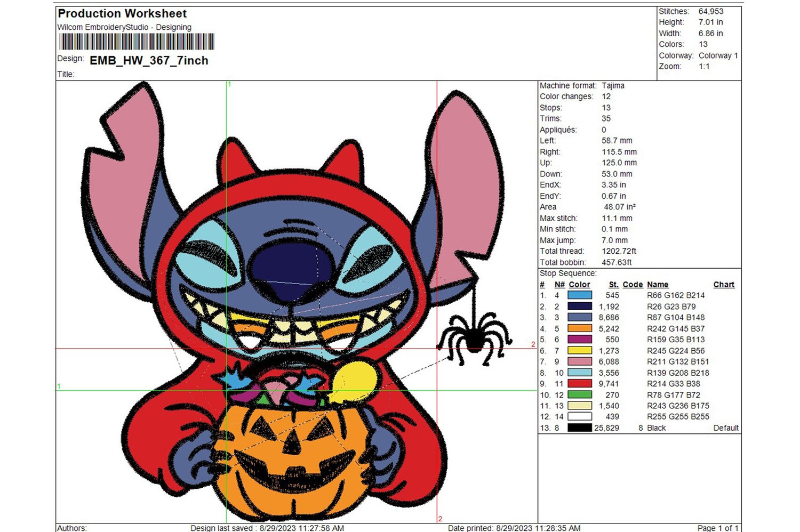800x532 pixels.
Task: Choose the green R78 G177 B72 swatch
Action: point(580,394)
